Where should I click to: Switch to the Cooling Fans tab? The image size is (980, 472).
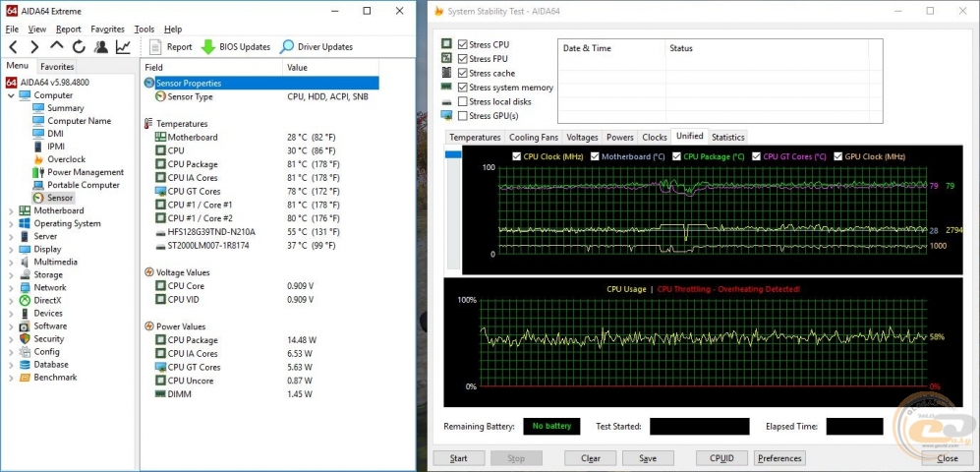[x=533, y=137]
